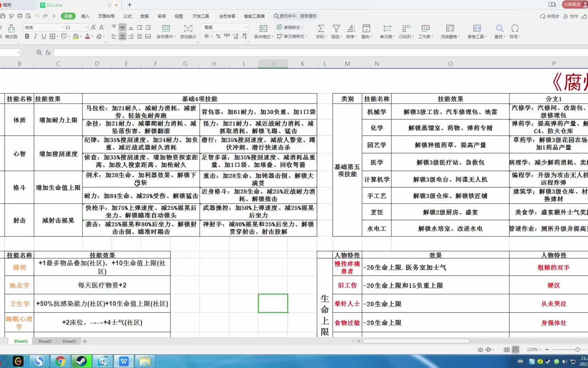Click the eraser clear-format icon

[x=99, y=36]
